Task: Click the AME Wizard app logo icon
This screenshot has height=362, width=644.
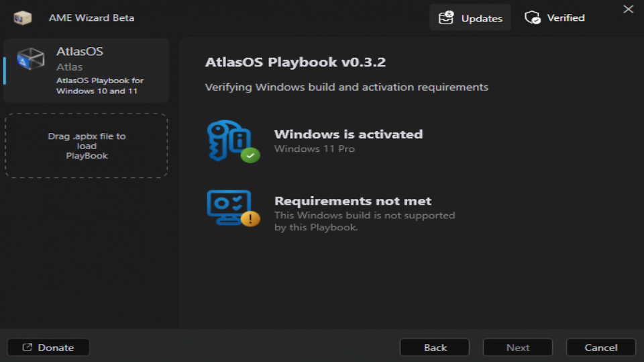Action: coord(23,17)
